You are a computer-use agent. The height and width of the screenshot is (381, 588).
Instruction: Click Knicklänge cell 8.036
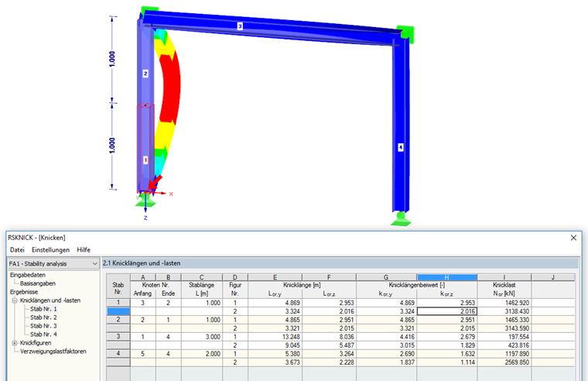[x=329, y=337]
